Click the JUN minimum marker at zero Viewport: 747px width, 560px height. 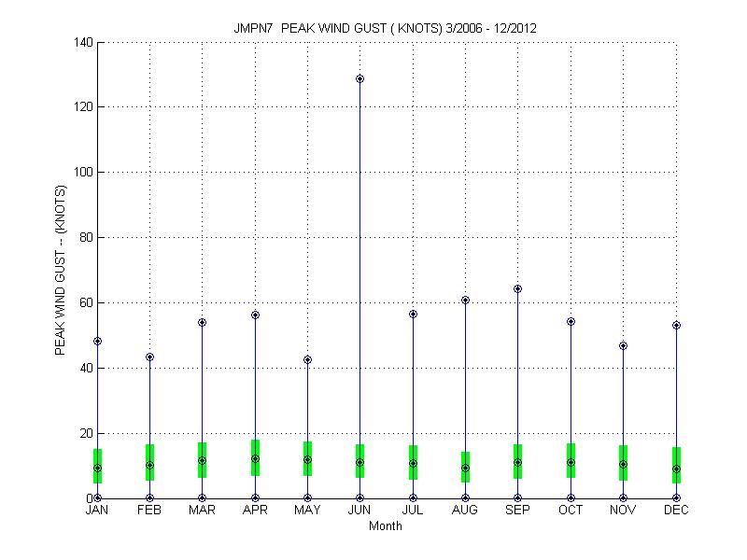tap(359, 498)
